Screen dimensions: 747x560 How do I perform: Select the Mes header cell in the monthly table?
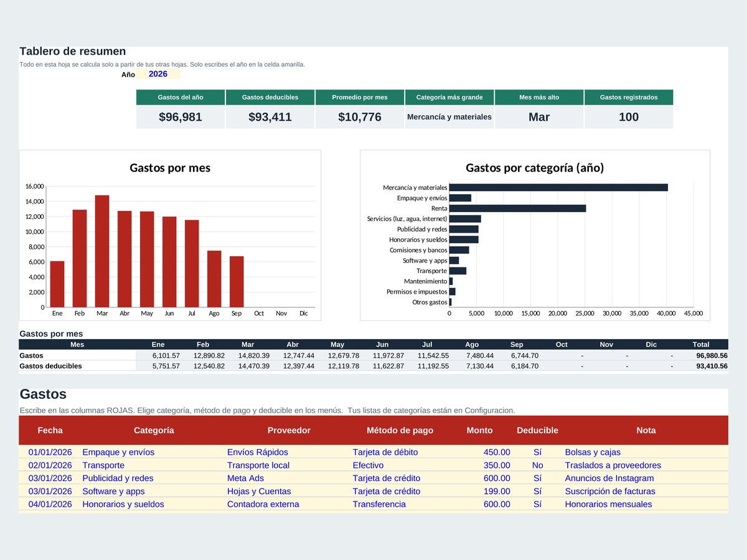(x=77, y=344)
